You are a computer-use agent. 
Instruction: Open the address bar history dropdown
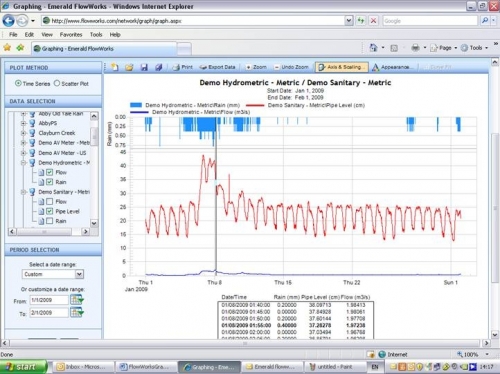349,21
